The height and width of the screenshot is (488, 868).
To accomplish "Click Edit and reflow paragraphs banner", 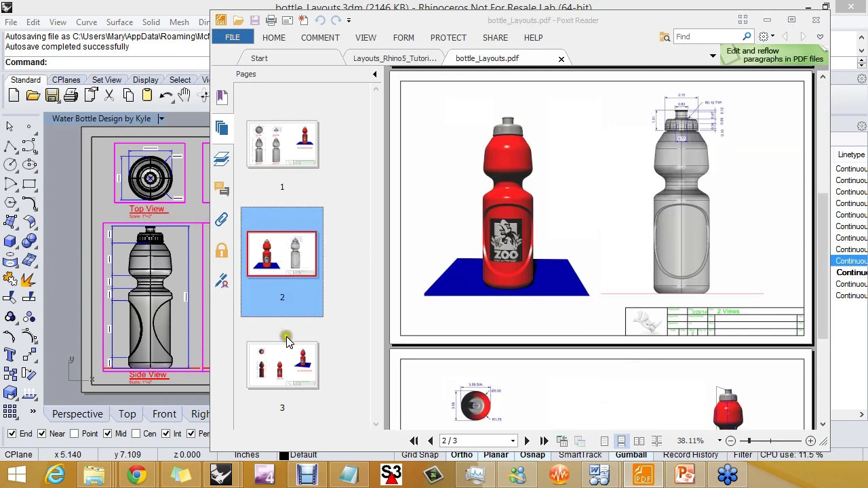I will (x=774, y=55).
